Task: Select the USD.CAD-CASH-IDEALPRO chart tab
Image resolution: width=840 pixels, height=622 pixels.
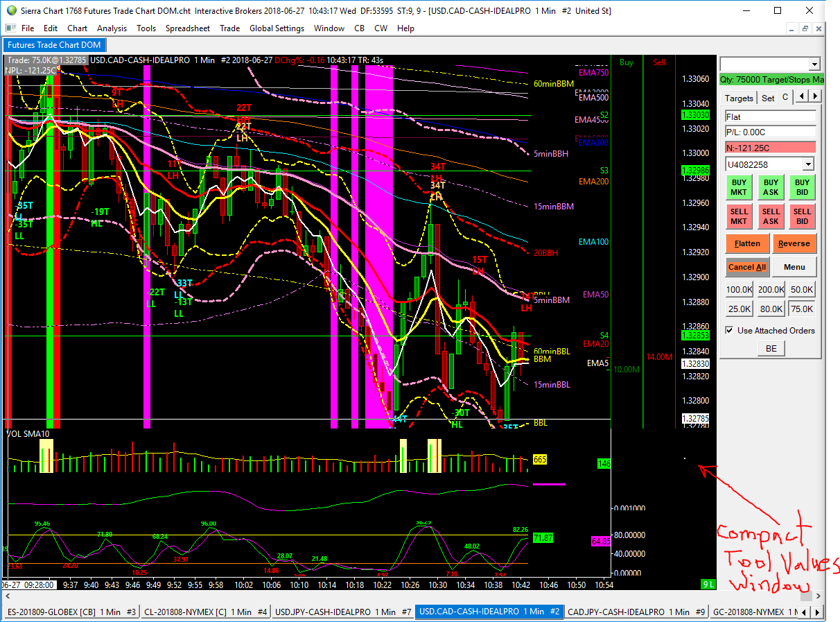Action: [x=489, y=612]
